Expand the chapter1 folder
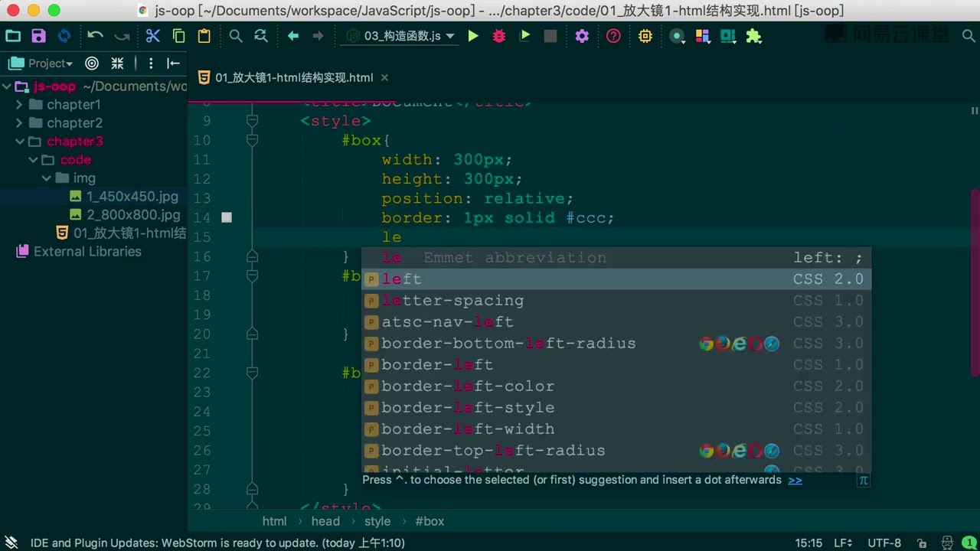This screenshot has width=980, height=551. (19, 105)
